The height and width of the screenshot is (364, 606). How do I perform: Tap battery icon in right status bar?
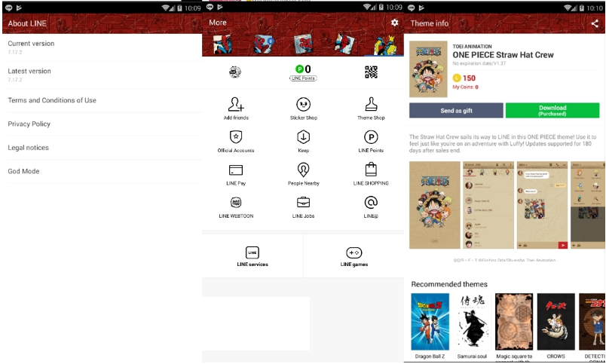(x=582, y=8)
